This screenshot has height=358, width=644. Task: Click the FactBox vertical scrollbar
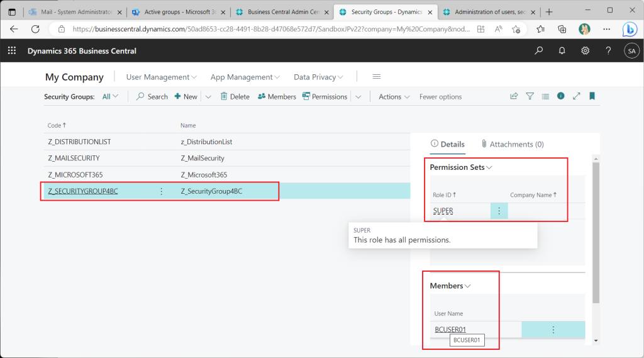(596, 233)
